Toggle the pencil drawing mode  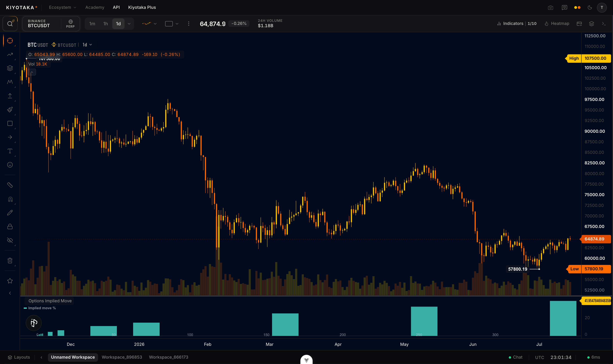(x=10, y=213)
